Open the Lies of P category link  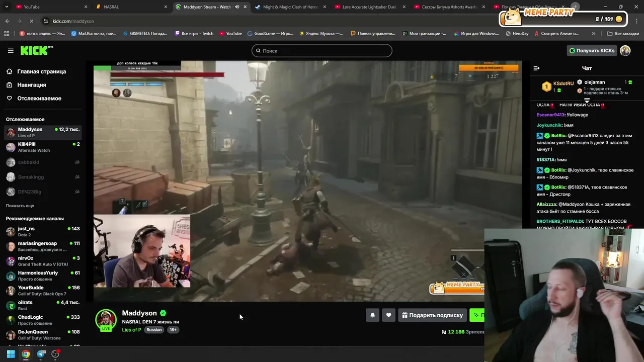click(x=131, y=330)
